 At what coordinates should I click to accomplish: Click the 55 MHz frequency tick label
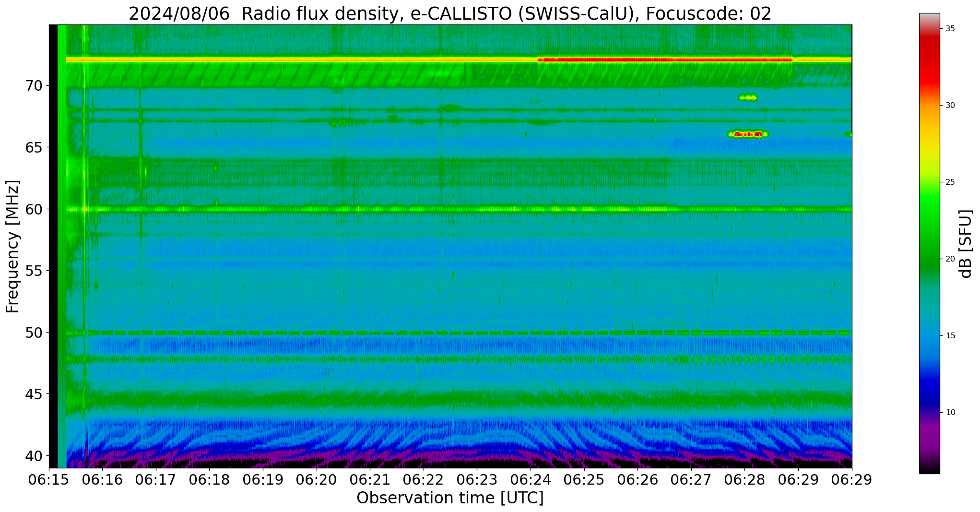[34, 271]
